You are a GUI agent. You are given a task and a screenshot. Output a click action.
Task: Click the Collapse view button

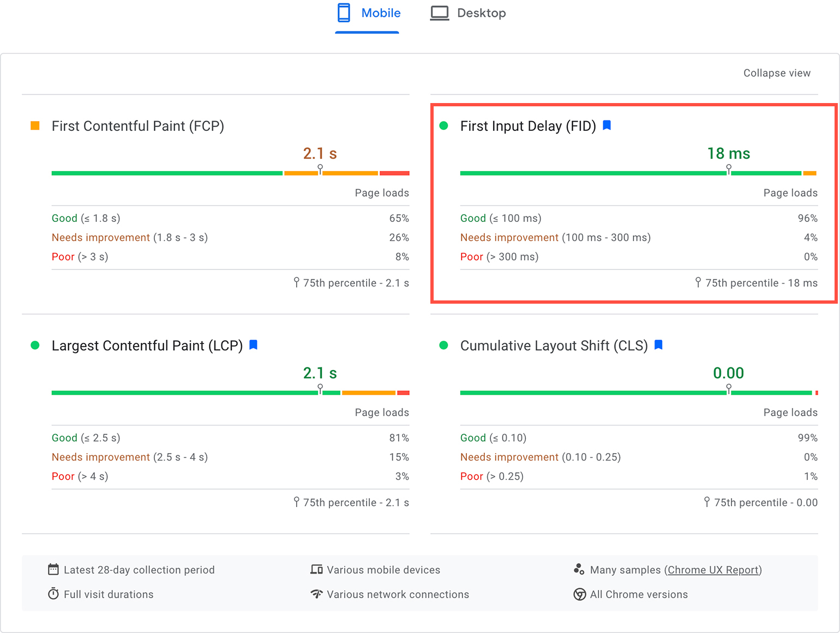pyautogui.click(x=776, y=73)
